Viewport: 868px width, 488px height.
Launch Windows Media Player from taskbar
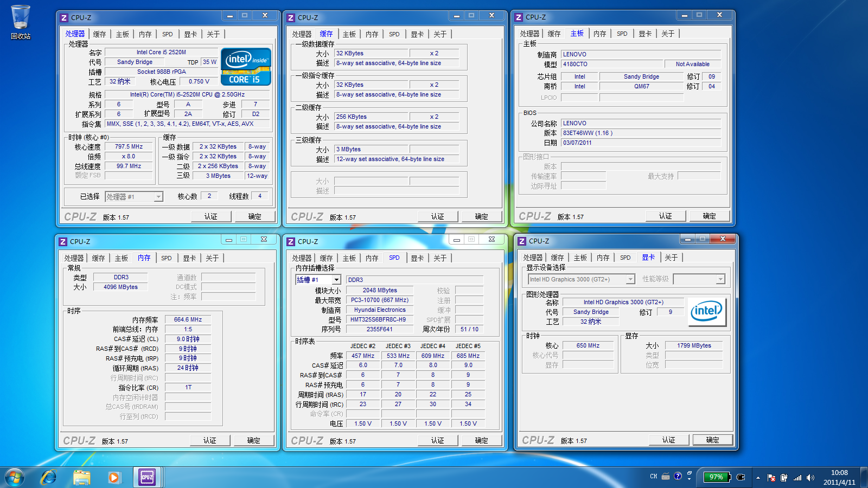pyautogui.click(x=113, y=478)
